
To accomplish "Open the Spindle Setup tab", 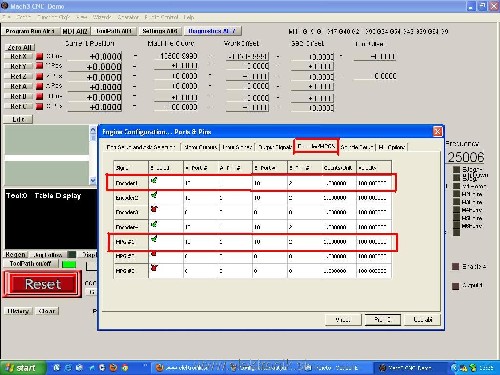I will tap(357, 147).
